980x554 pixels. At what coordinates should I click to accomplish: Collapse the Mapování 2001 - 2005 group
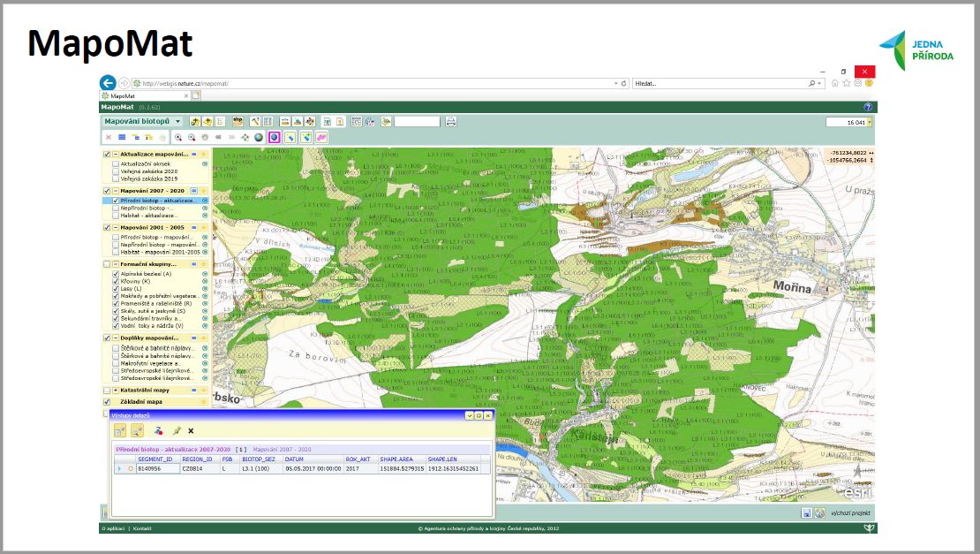point(116,228)
